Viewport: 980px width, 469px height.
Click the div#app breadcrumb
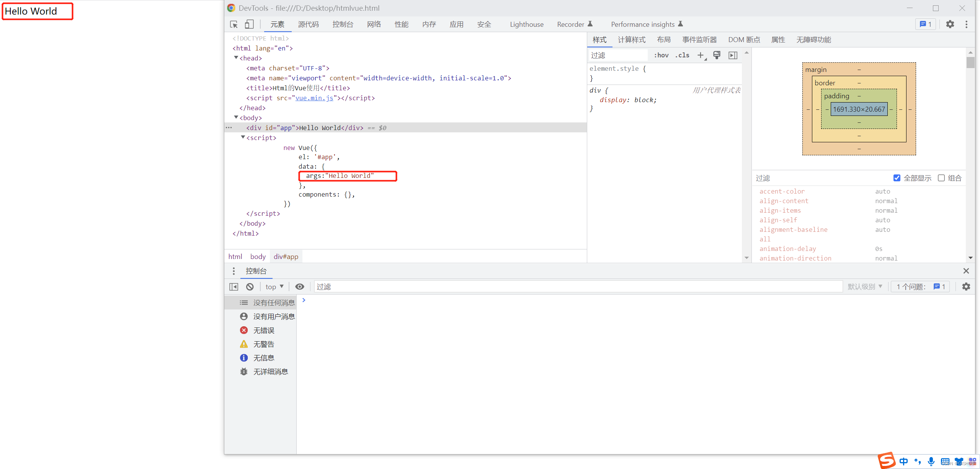(x=286, y=257)
